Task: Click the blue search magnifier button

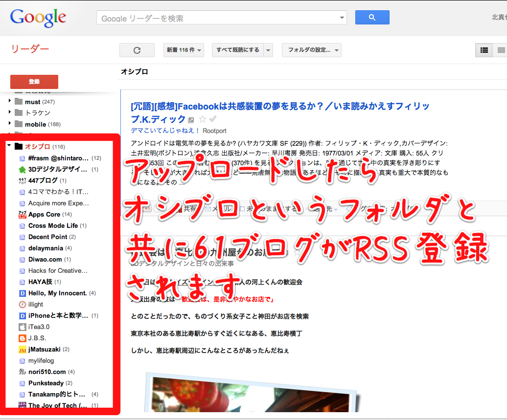Action: [372, 18]
